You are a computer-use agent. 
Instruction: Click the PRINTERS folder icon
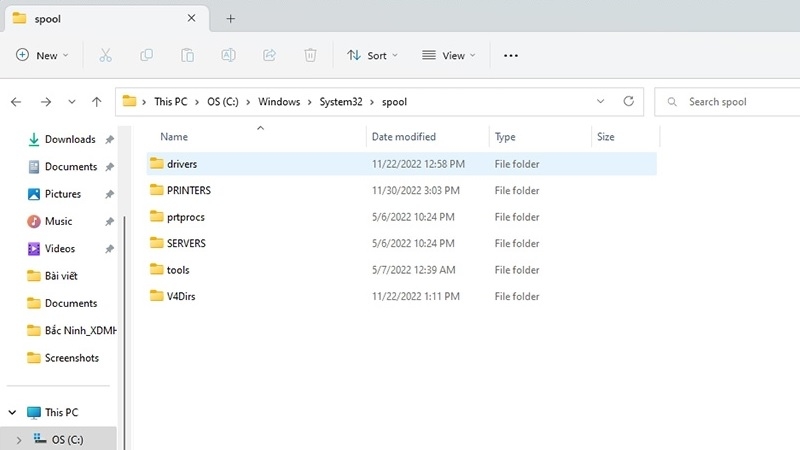pyautogui.click(x=157, y=190)
